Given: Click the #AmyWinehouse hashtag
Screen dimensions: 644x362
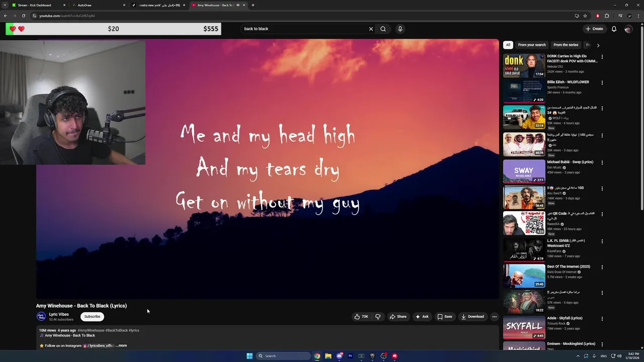Looking at the screenshot, I should coord(91,330).
